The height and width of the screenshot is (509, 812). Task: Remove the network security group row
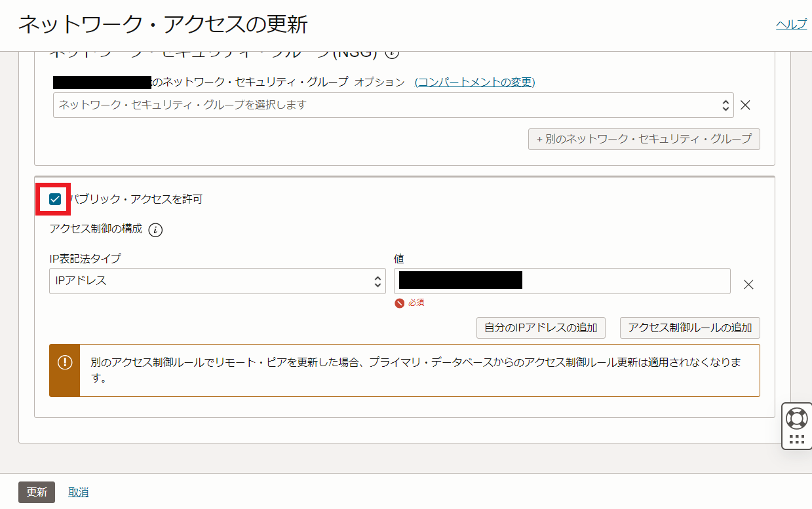pos(744,105)
